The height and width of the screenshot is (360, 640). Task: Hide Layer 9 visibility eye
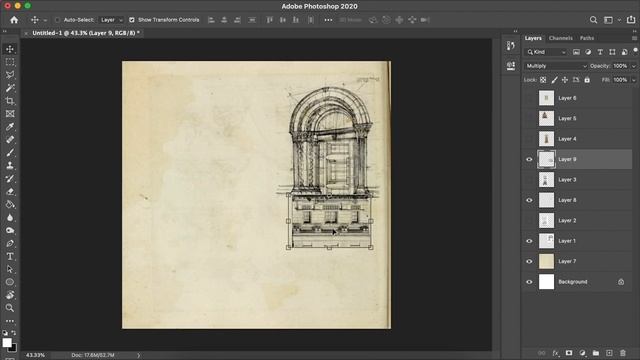coord(529,159)
